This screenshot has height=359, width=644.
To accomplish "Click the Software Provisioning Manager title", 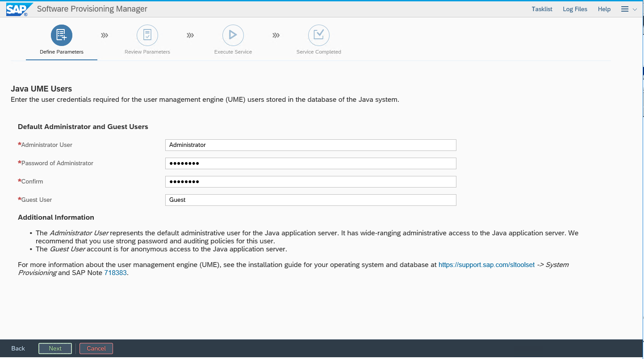I will pyautogui.click(x=92, y=9).
